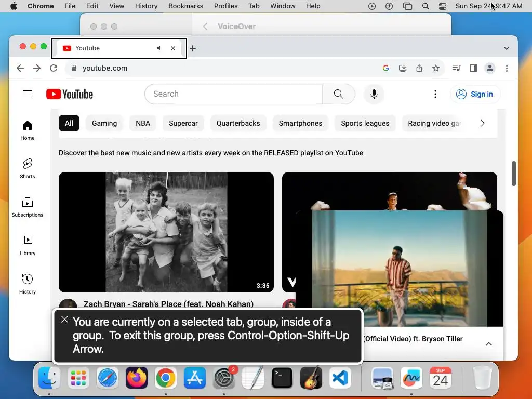Open the History menu
Screen dimensions: 532x399
coord(146,6)
